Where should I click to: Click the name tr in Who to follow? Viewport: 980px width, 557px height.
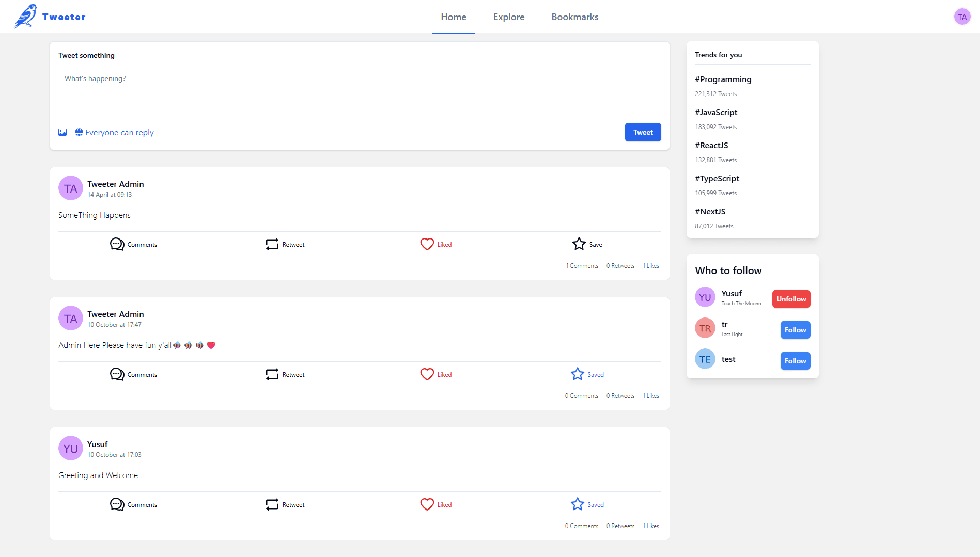pos(724,325)
